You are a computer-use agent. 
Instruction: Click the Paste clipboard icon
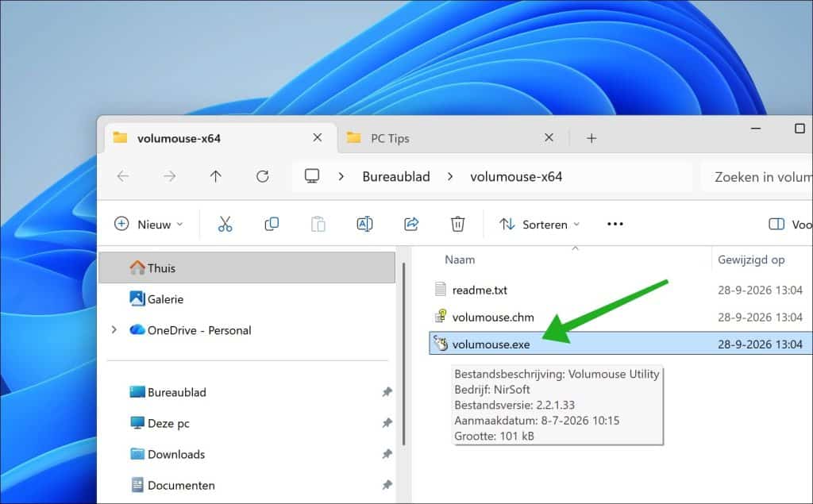click(318, 224)
